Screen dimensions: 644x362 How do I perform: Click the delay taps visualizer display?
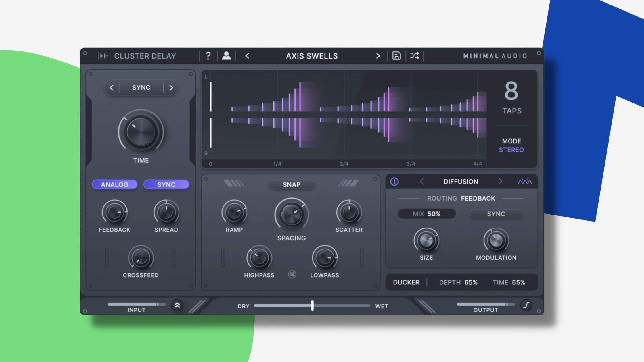[x=344, y=115]
